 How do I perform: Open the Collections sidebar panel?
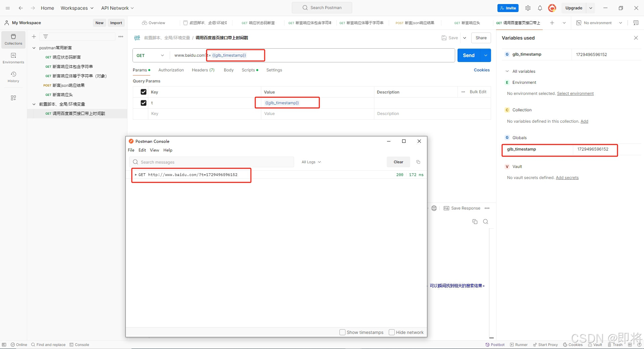(13, 40)
